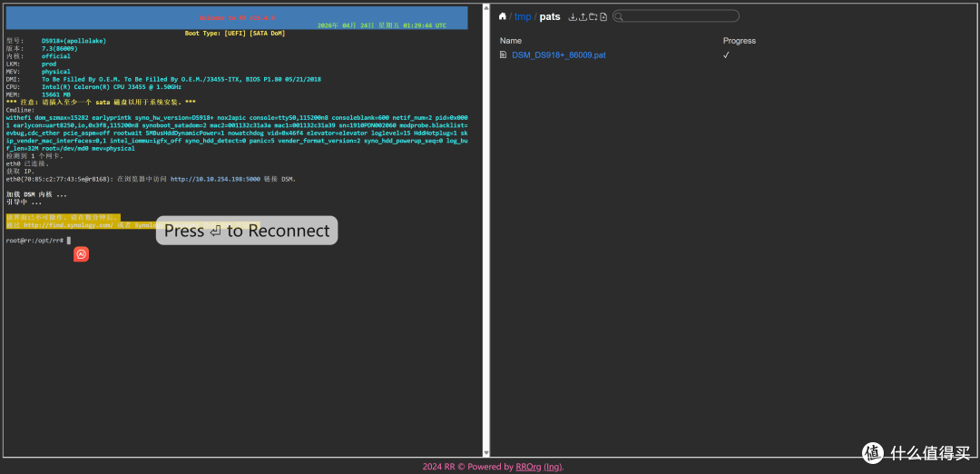This screenshot has height=474, width=980.
Task: Click the checkmark in Progress column
Action: [726, 55]
